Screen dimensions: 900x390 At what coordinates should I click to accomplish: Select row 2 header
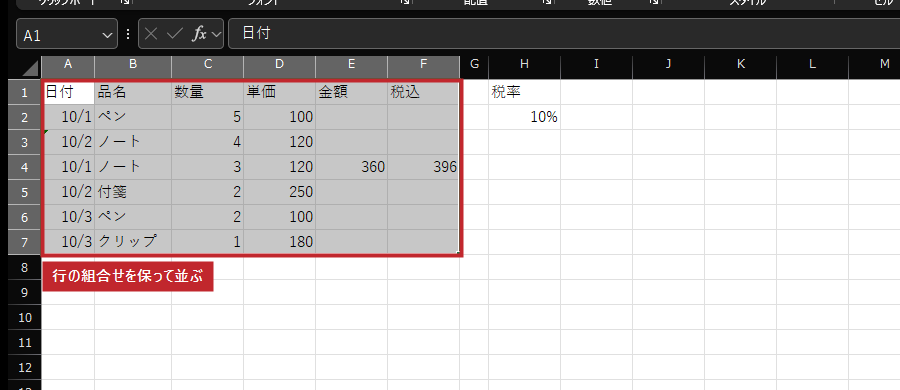pyautogui.click(x=25, y=117)
